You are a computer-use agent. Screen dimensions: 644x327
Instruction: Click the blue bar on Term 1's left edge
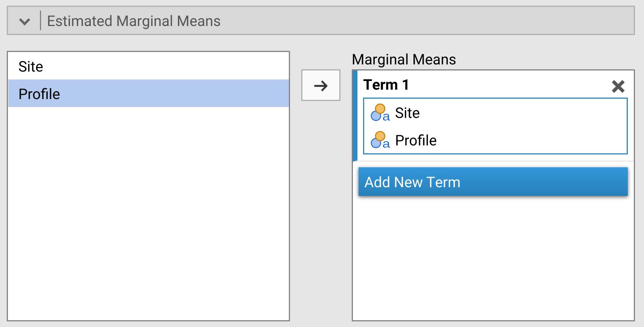(x=355, y=116)
